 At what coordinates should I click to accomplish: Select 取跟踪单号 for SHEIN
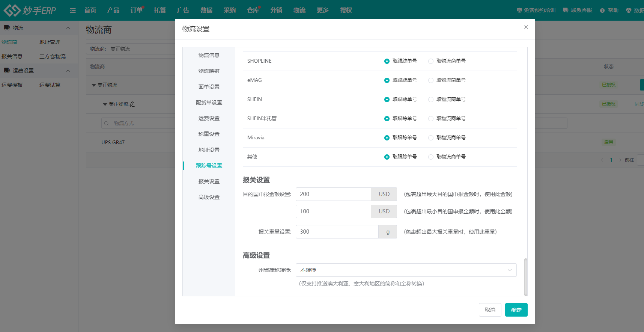tap(387, 100)
